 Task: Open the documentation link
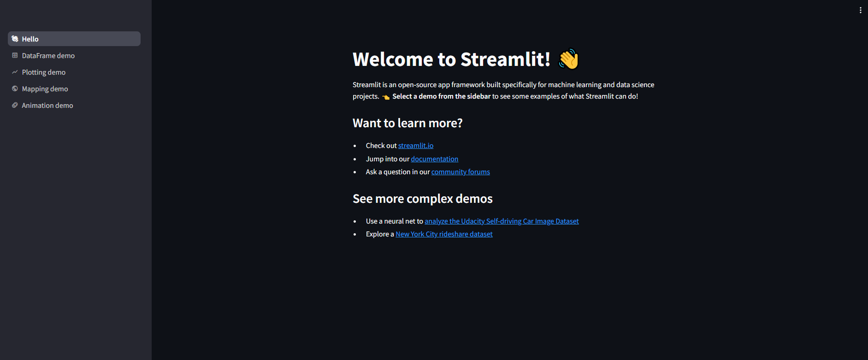[x=435, y=159]
